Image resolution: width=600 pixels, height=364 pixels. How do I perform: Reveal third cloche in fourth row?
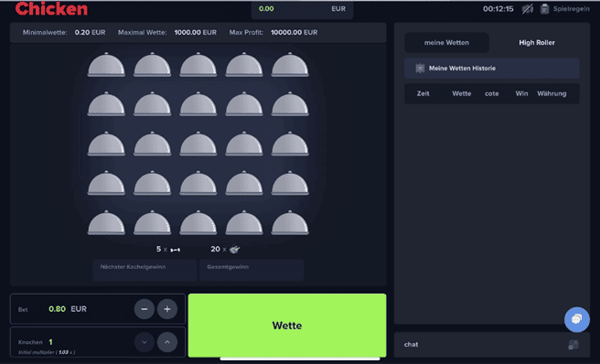click(x=198, y=183)
